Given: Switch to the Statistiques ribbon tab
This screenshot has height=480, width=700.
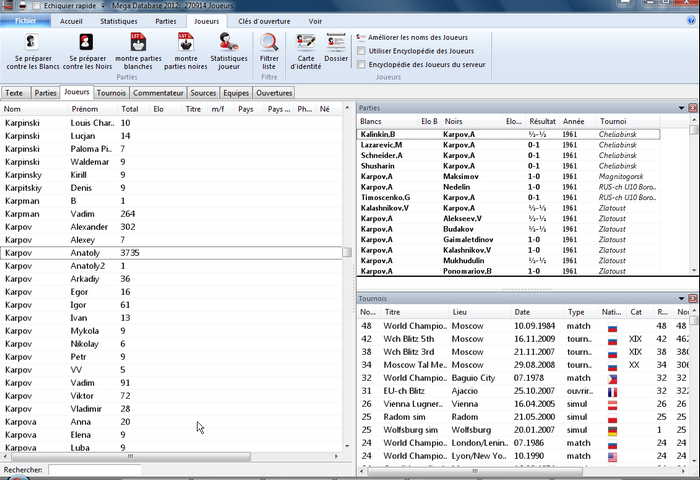Looking at the screenshot, I should pyautogui.click(x=119, y=21).
